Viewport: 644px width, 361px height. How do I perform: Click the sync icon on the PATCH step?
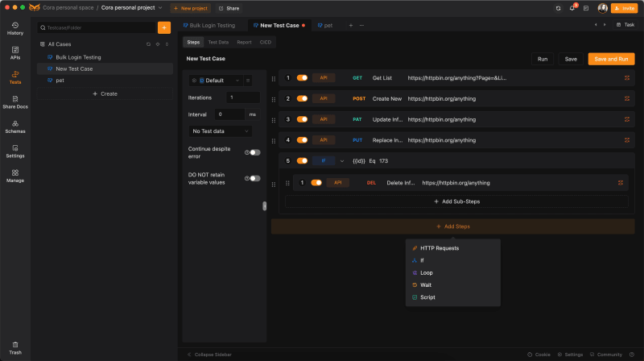point(627,119)
